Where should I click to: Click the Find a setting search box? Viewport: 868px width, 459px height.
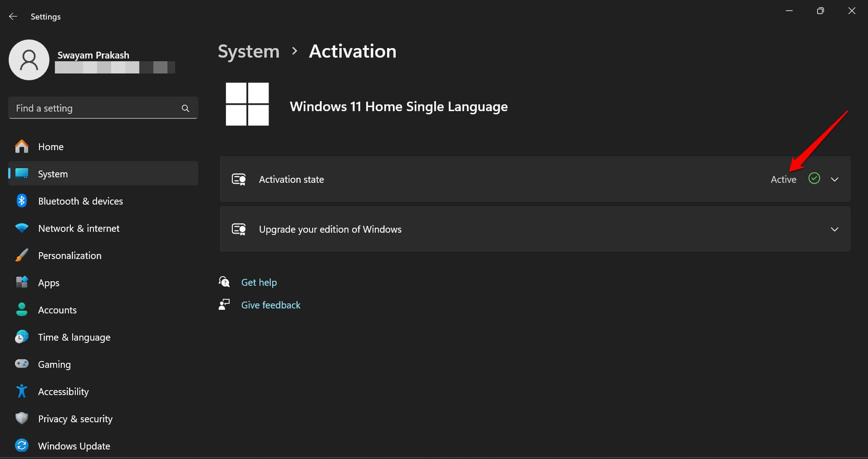click(95, 108)
